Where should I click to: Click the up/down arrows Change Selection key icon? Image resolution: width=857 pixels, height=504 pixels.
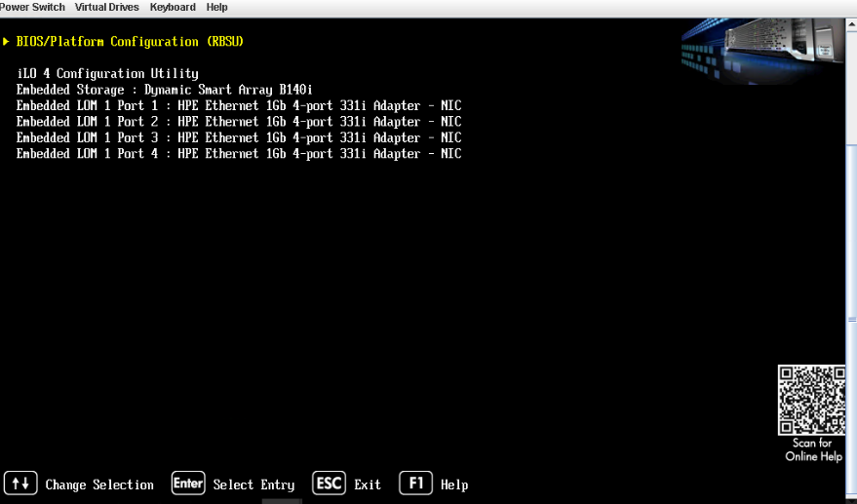point(20,484)
